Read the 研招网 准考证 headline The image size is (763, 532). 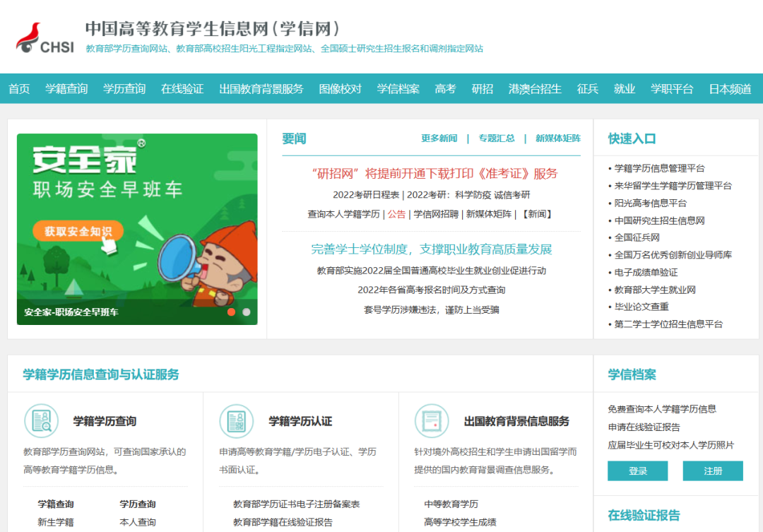coord(434,174)
